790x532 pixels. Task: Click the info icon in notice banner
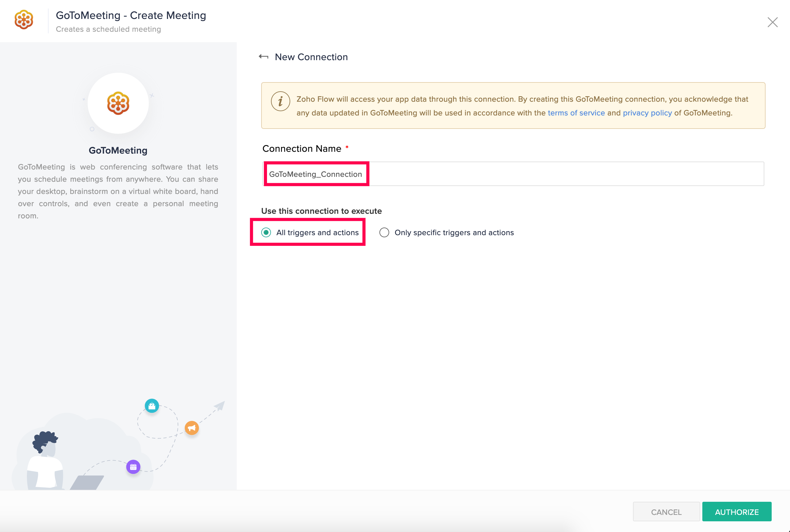pos(280,101)
